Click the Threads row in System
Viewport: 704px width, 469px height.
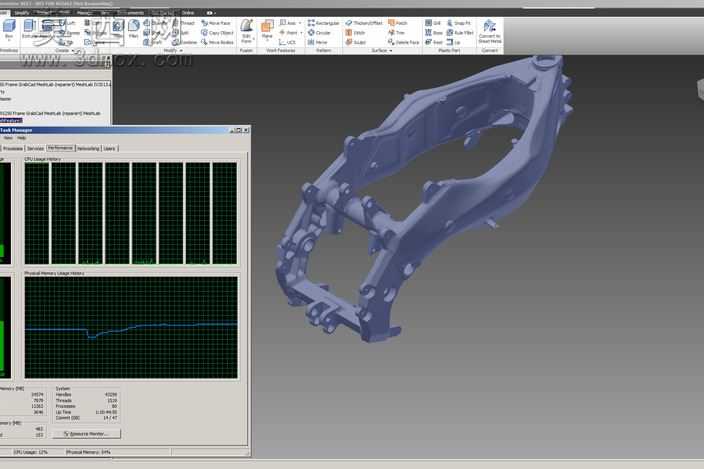(87, 400)
